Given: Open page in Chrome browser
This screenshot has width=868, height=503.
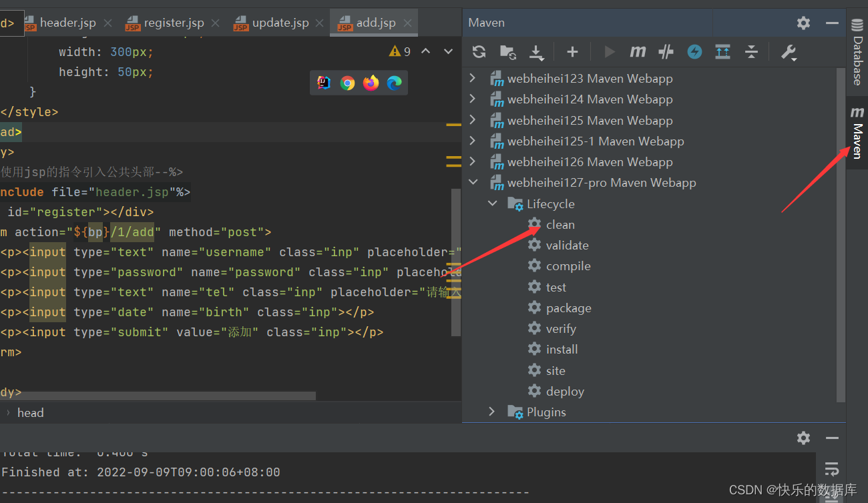Looking at the screenshot, I should (x=347, y=83).
